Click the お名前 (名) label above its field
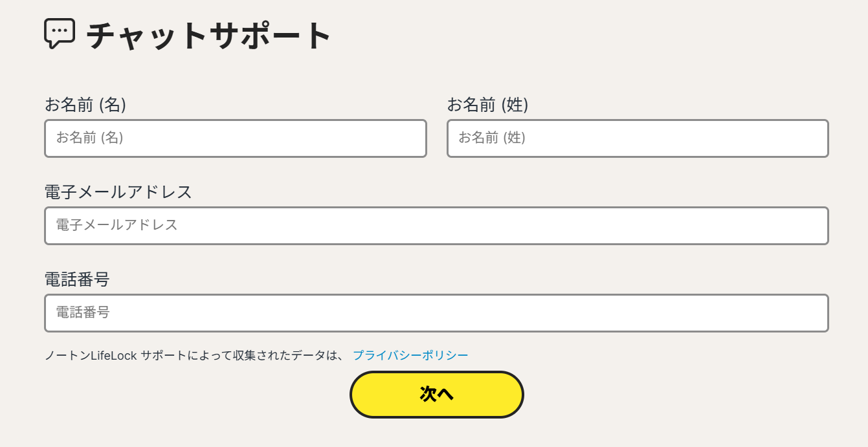Screen dimensions: 868x447 [x=85, y=105]
